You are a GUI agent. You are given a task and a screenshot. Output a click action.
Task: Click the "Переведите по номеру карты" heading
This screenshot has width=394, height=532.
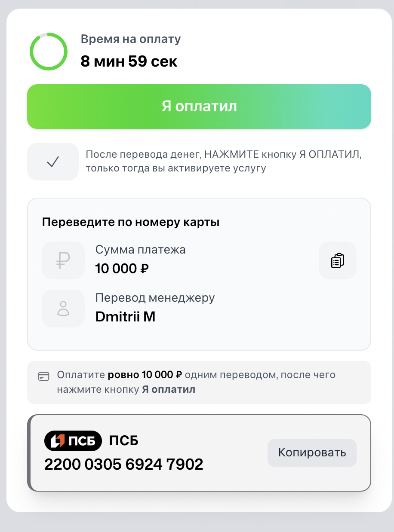131,223
